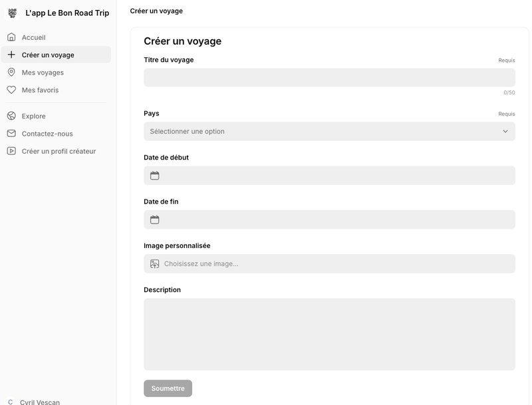Click the Choisissez une image field
The image size is (532, 405).
[329, 263]
